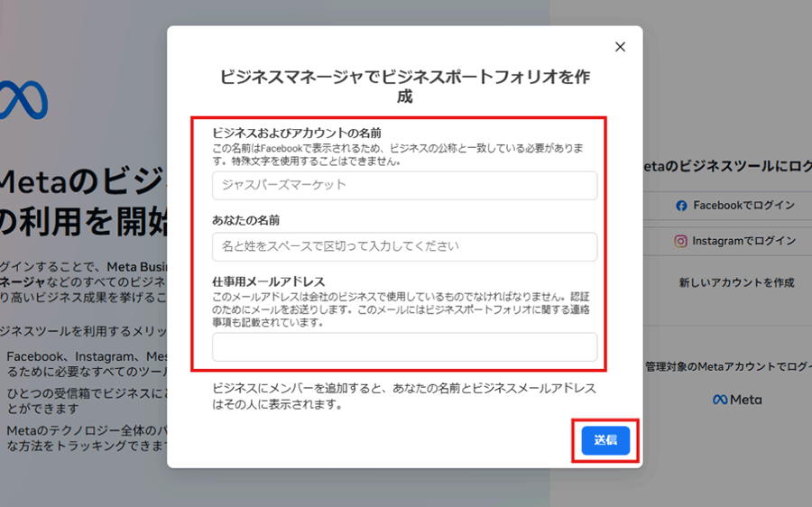Click the note about adding members to business
This screenshot has height=507, width=812.
404,396
